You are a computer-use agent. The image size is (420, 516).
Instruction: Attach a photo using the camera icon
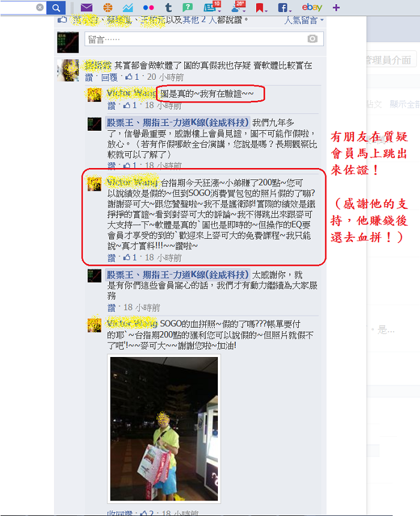click(x=313, y=39)
